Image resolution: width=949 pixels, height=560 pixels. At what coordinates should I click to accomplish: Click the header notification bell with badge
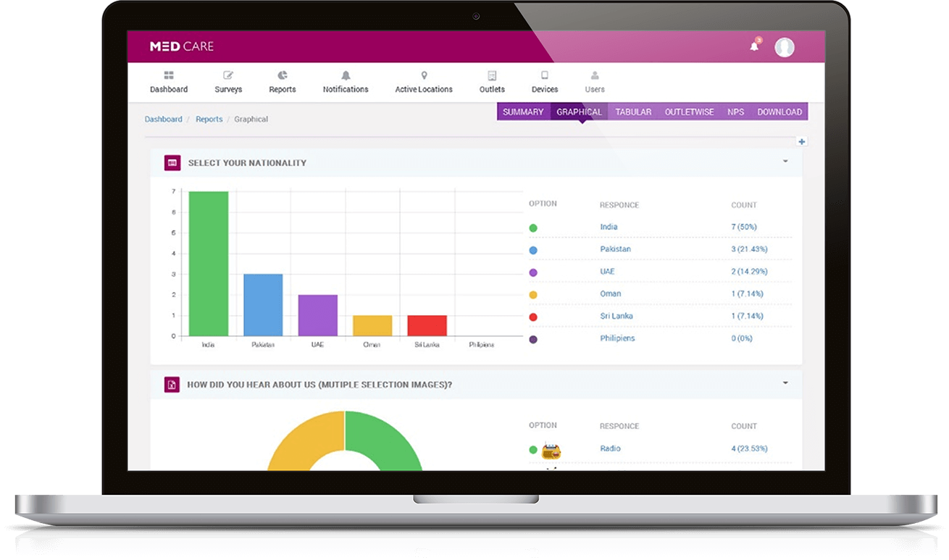tap(755, 46)
